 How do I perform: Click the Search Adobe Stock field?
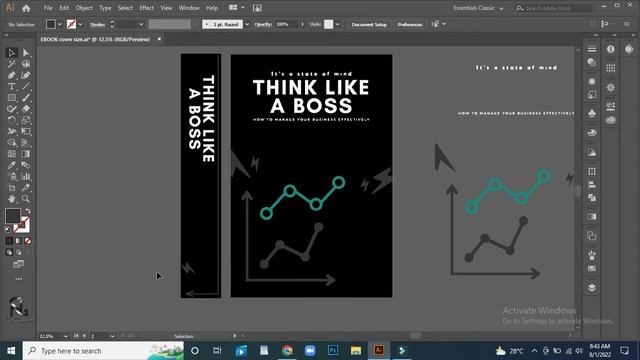pyautogui.click(x=553, y=8)
